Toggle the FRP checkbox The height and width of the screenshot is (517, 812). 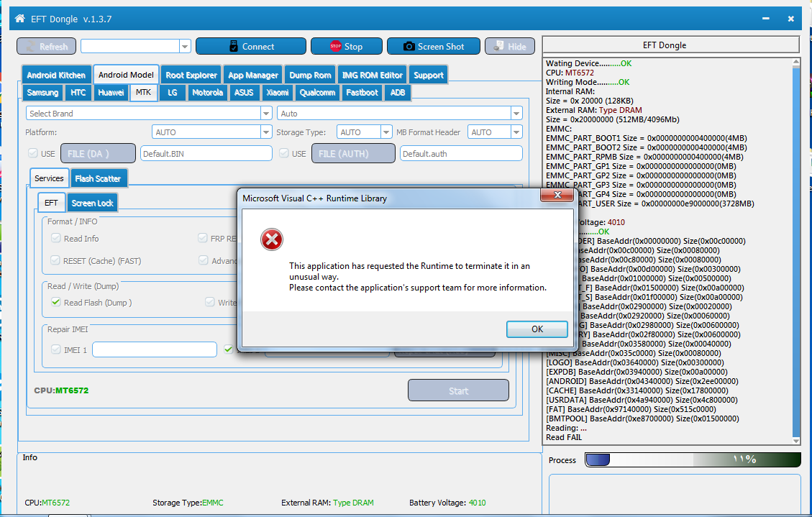click(x=203, y=238)
